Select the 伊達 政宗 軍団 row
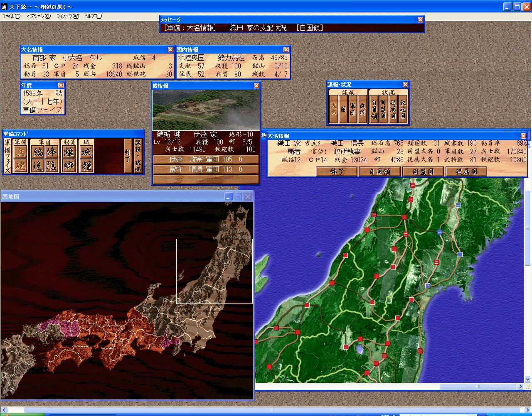This screenshot has height=416, width=532. click(x=206, y=159)
